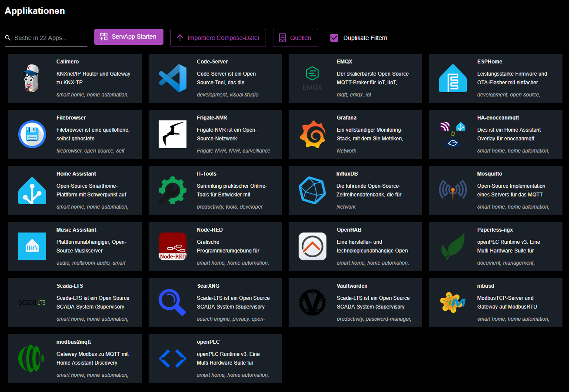The width and height of the screenshot is (569, 392).
Task: Open the openPLC card title
Action: (208, 342)
